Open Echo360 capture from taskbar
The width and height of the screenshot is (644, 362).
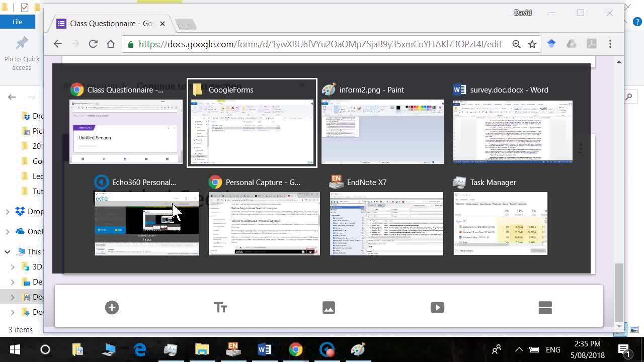pyautogui.click(x=327, y=349)
